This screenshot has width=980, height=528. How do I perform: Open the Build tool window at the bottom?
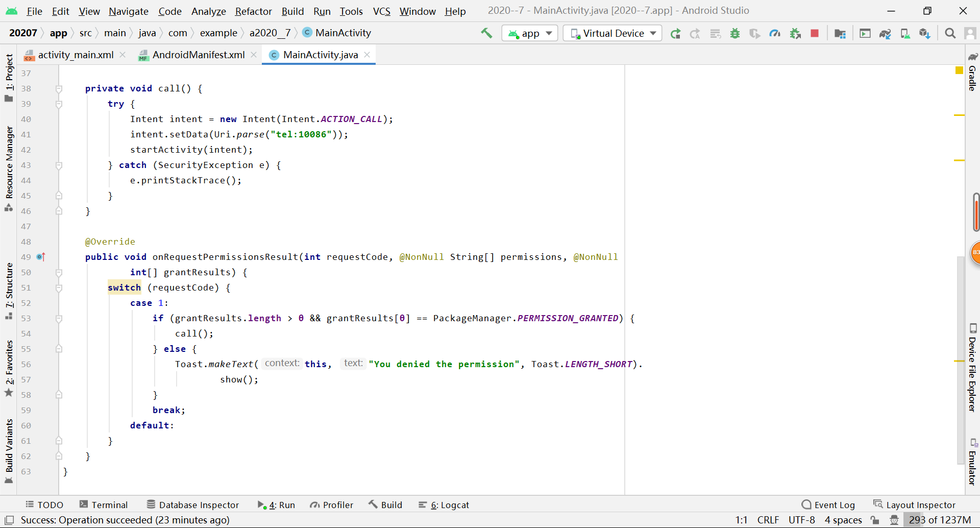coord(385,505)
